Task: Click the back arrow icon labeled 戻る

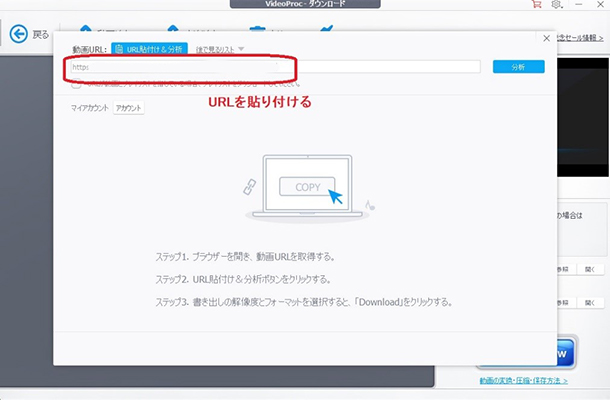Action: point(18,34)
